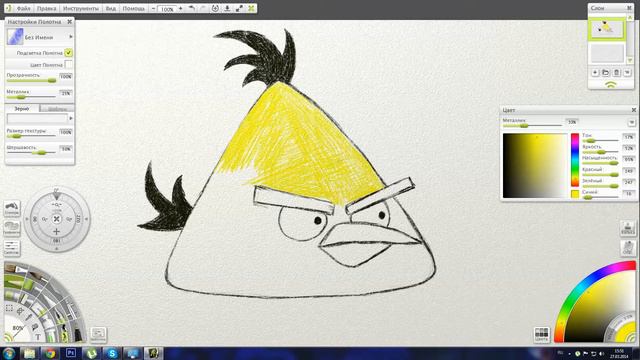Click the circular reset-view icon in the top toolbar
The width and height of the screenshot is (640, 360).
[x=215, y=8]
